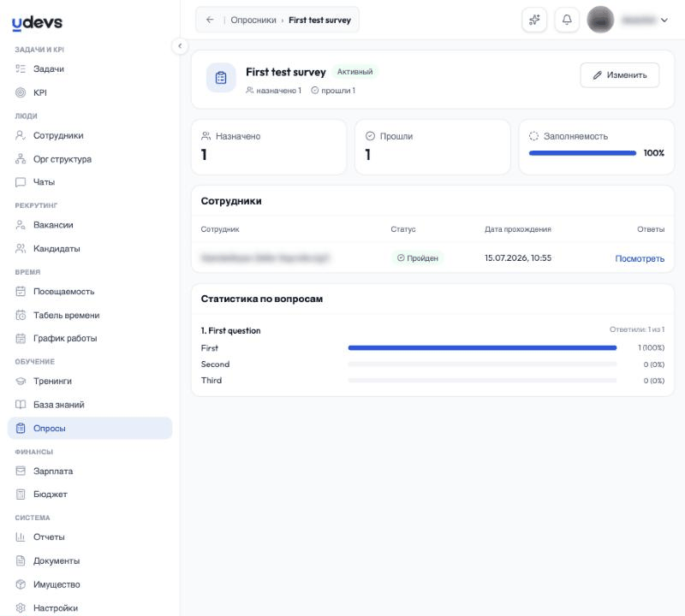685x616 pixels.
Task: Click the Тренинги graduation cap icon
Action: (21, 381)
